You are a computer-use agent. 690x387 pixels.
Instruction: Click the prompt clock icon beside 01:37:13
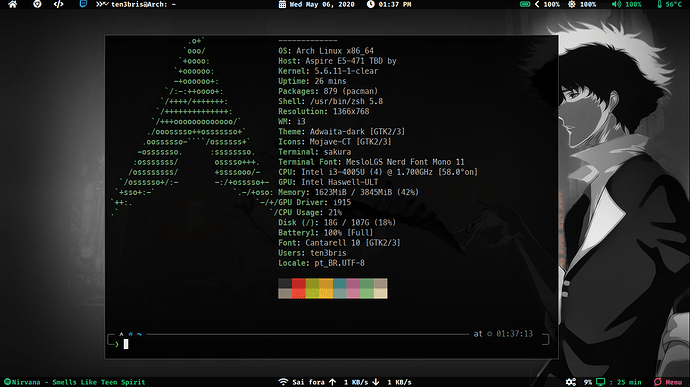(x=489, y=334)
